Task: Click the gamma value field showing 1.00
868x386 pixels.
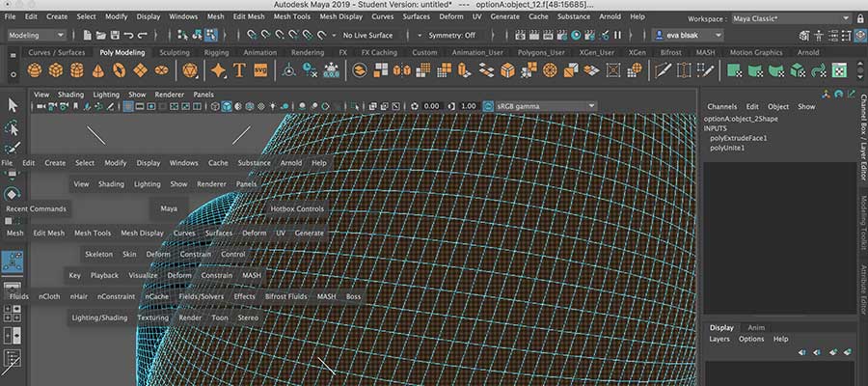Action: 469,106
